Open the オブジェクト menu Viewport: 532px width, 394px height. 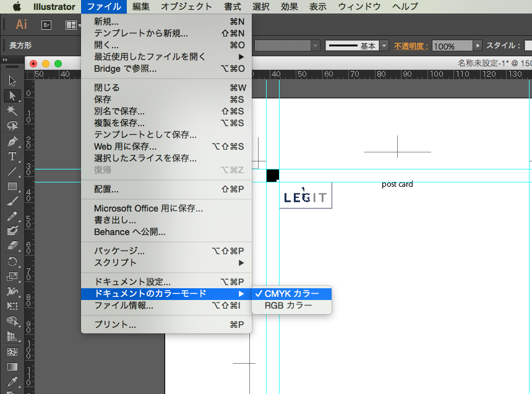pyautogui.click(x=186, y=6)
